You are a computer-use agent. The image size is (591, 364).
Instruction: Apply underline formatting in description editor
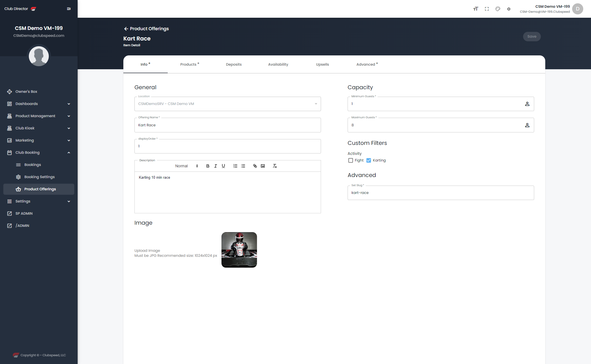(223, 166)
